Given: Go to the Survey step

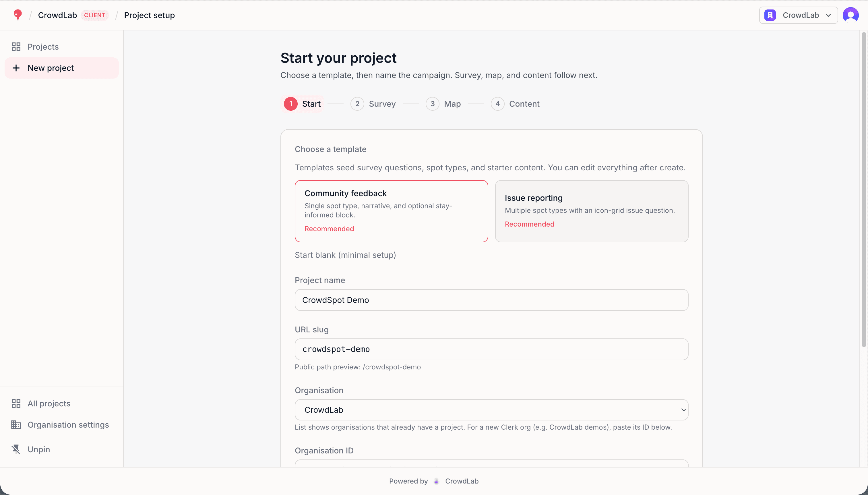Looking at the screenshot, I should (x=373, y=104).
